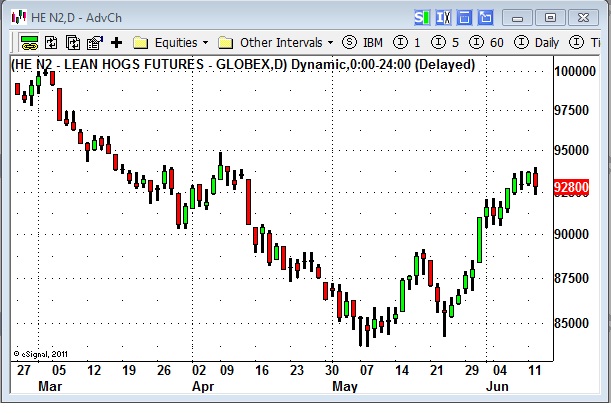Screen dimensions: 611x414
Task: Click the 100000 price axis label
Action: coord(575,71)
